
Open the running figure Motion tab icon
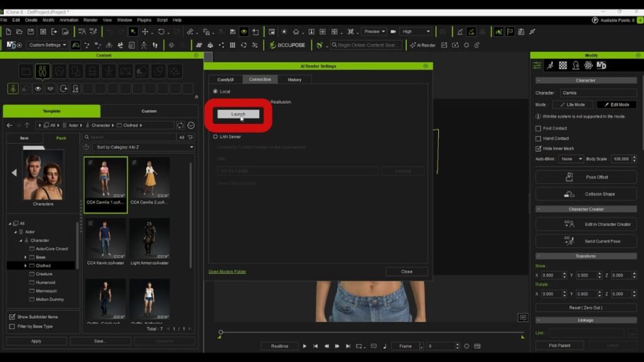click(x=550, y=65)
